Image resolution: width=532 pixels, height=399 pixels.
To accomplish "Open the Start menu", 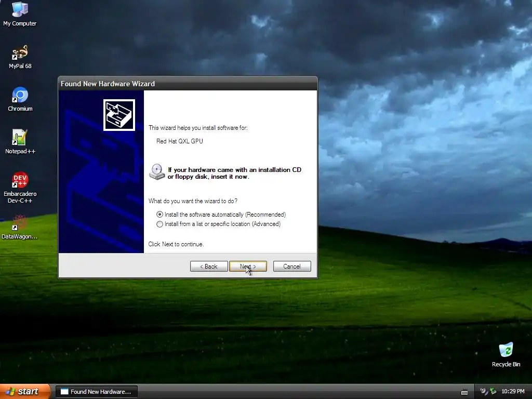I will click(25, 392).
